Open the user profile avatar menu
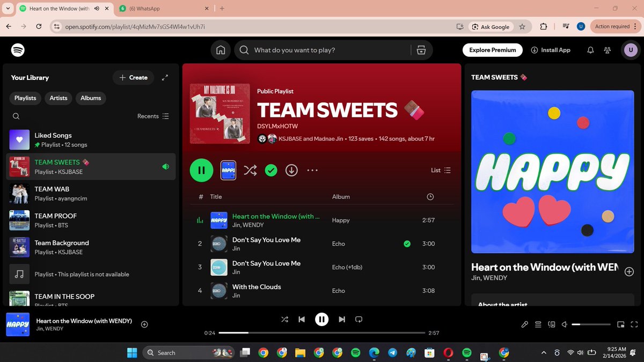 coord(631,50)
